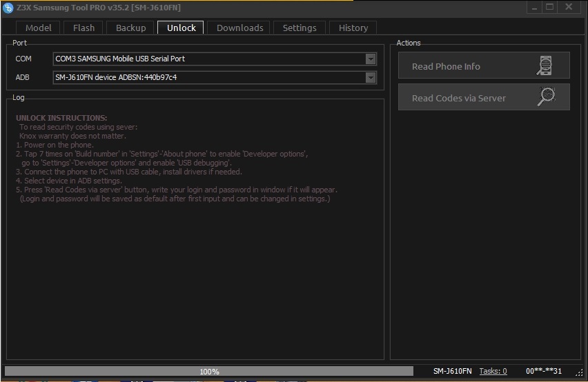Switch to the Flash tab
Viewport: 588px width, 382px height.
pyautogui.click(x=84, y=28)
